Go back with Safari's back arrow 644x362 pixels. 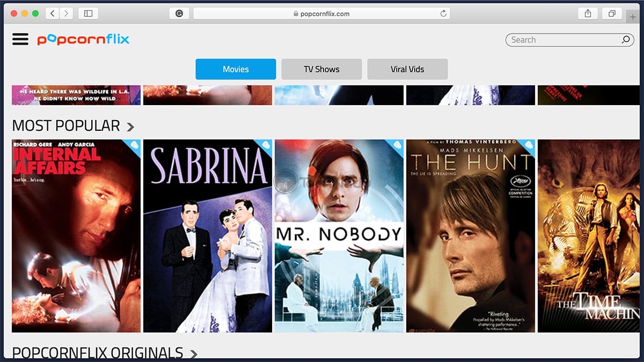click(x=53, y=13)
